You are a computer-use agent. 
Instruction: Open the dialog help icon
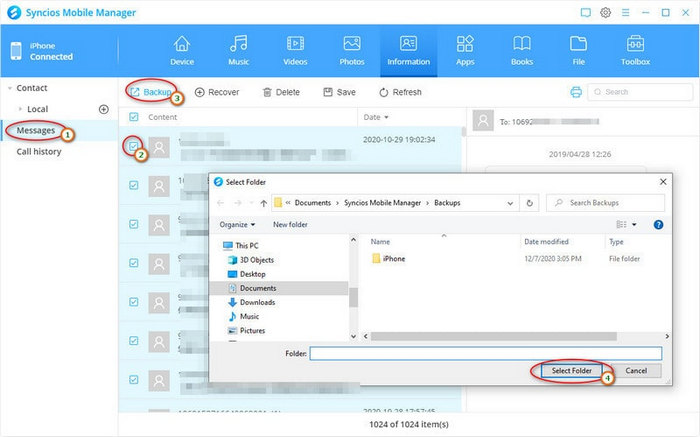[658, 225]
